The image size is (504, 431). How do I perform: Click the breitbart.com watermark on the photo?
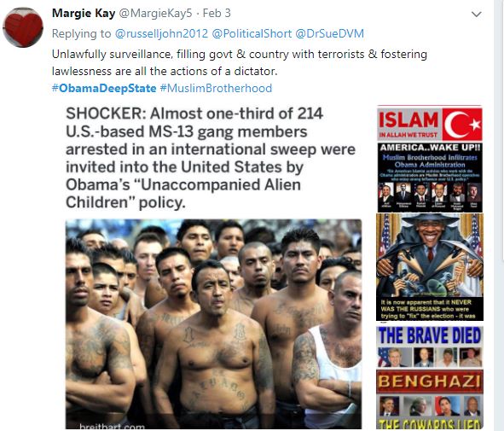[x=113, y=427]
